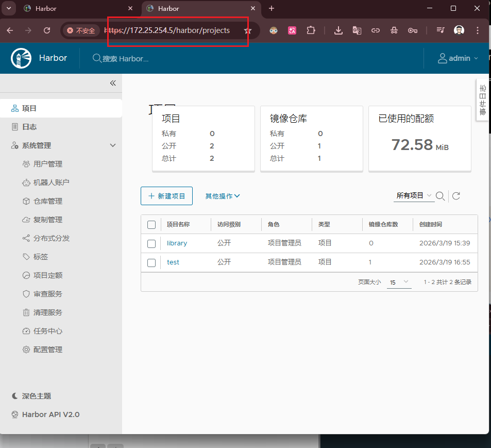The width and height of the screenshot is (491, 448).
Task: Close the first Harbor tab
Action: pyautogui.click(x=130, y=8)
